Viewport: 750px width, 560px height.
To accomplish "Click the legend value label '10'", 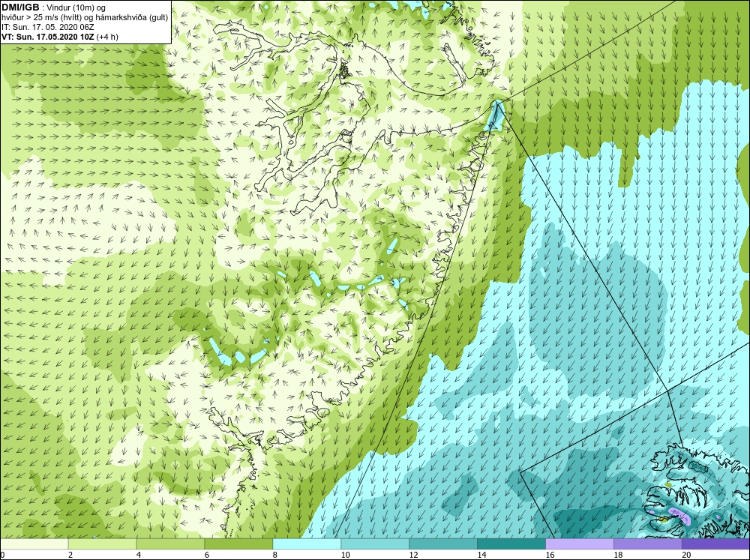I will point(345,555).
